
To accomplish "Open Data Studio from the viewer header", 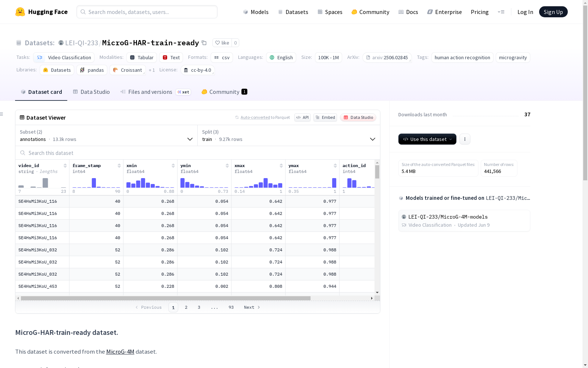I will pos(358,117).
